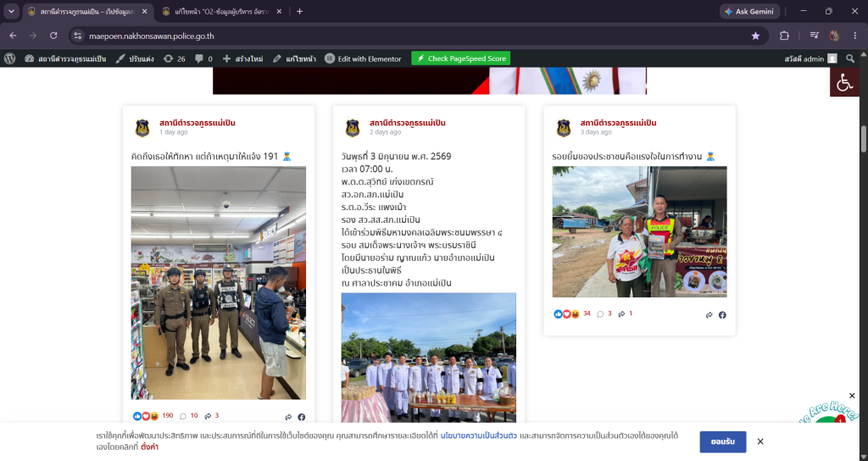This screenshot has height=461, width=868.
Task: Open the Edit Page (แก้ไขหน้า) admin bar item
Action: 294,58
